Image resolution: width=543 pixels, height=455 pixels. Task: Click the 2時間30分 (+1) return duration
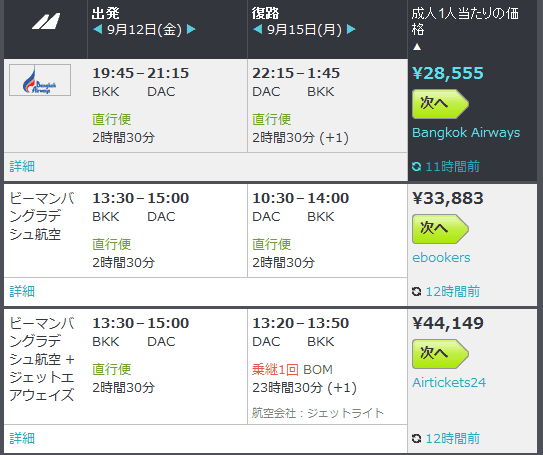pos(300,138)
